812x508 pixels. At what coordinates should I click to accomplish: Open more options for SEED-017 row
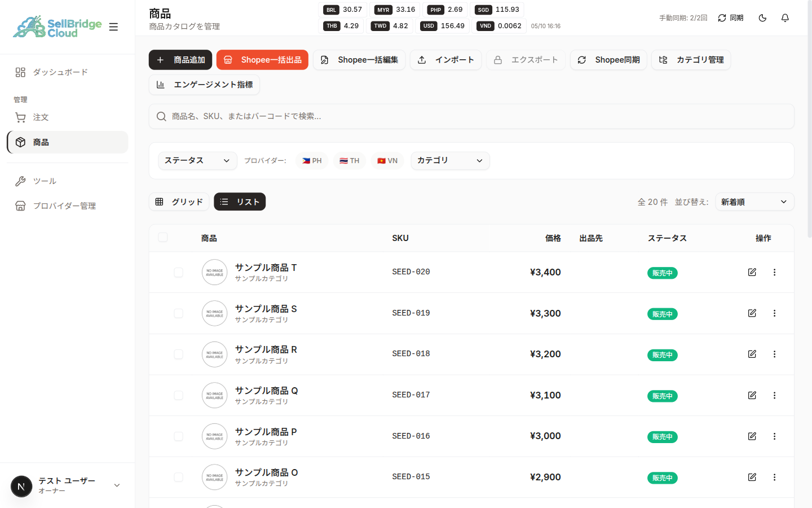[774, 396]
